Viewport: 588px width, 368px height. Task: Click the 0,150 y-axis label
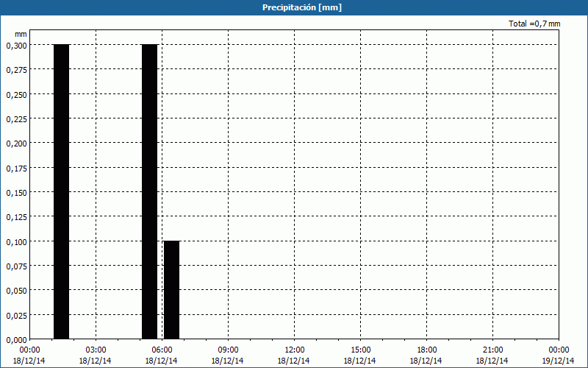pyautogui.click(x=16, y=193)
